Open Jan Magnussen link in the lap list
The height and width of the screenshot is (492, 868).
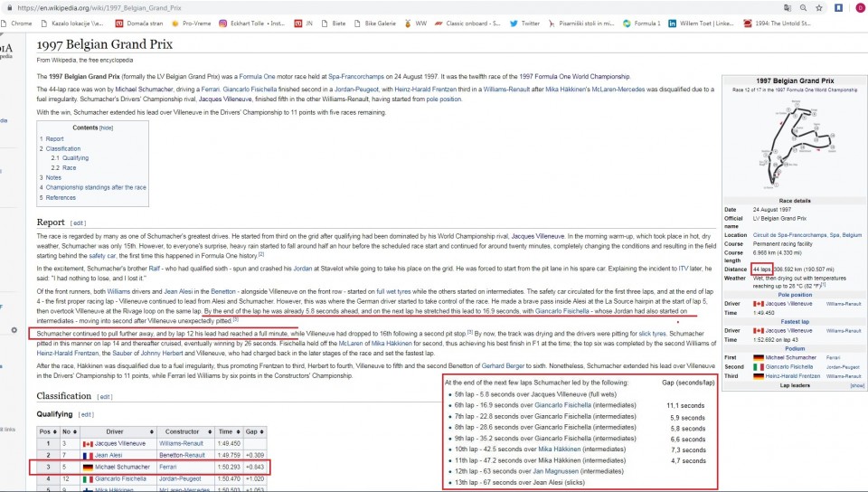pyautogui.click(x=555, y=471)
